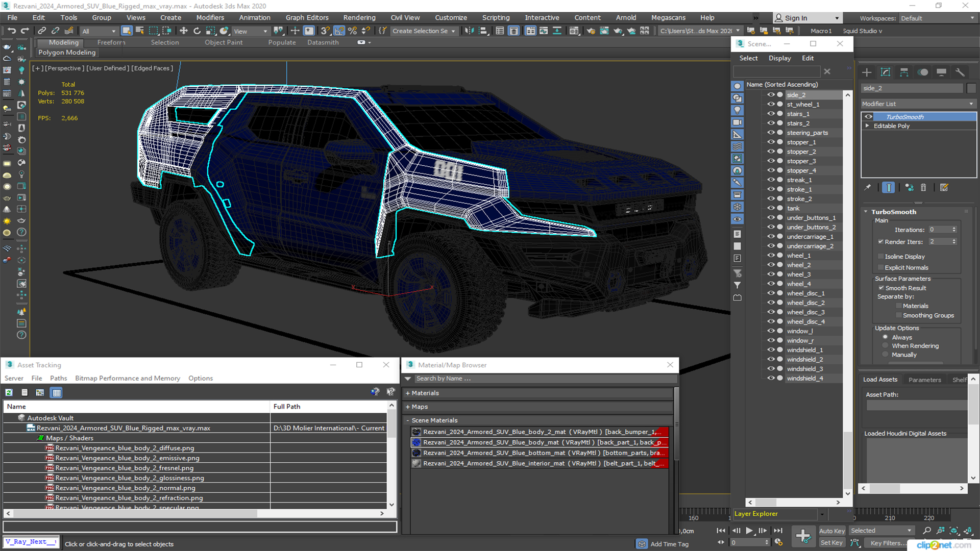
Task: Click Zoom Extents Selected icon in viewport controls
Action: 953,531
